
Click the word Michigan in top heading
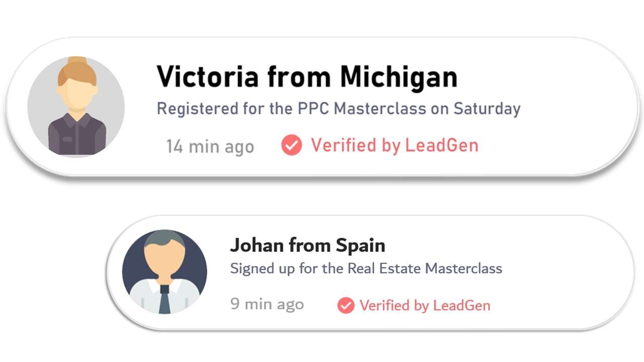coord(399,76)
